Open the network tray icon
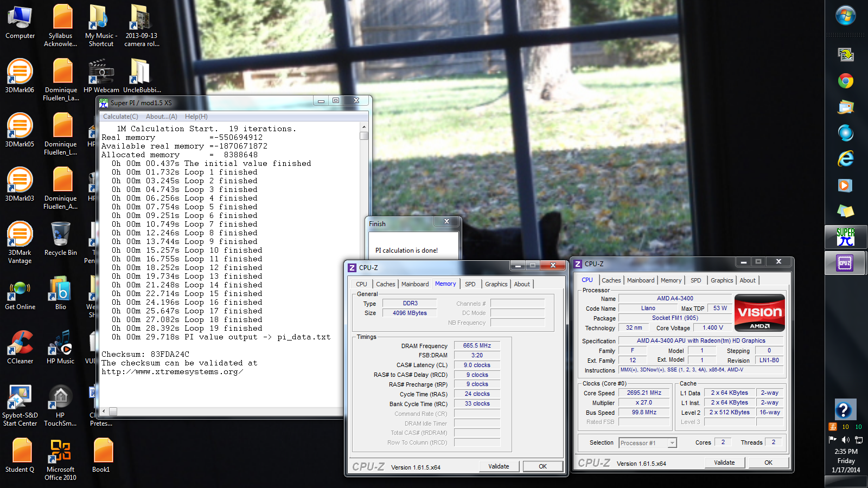Viewport: 868px width, 488px height. click(x=859, y=440)
